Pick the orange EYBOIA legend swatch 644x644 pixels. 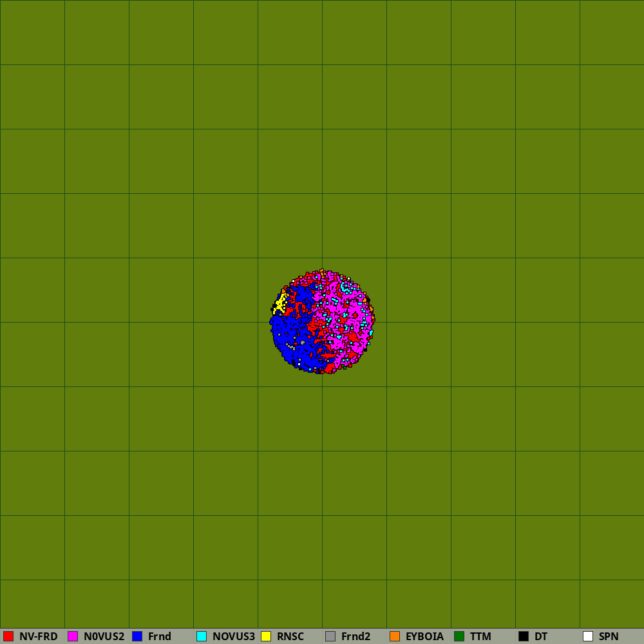[x=395, y=636]
